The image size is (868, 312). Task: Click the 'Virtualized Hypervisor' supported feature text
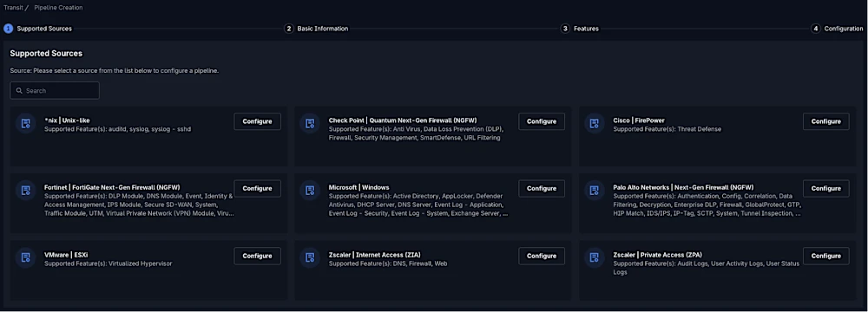(140, 263)
